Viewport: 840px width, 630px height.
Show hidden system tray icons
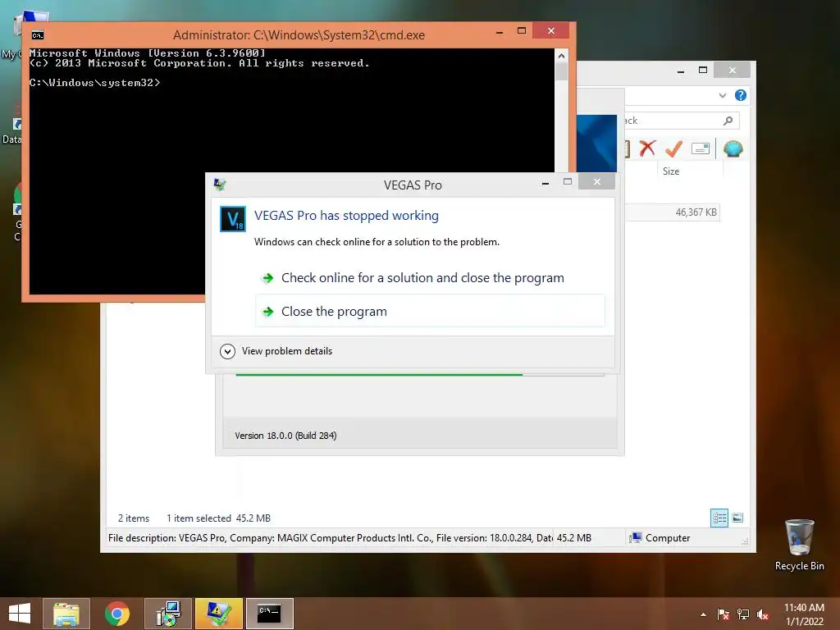(x=703, y=614)
